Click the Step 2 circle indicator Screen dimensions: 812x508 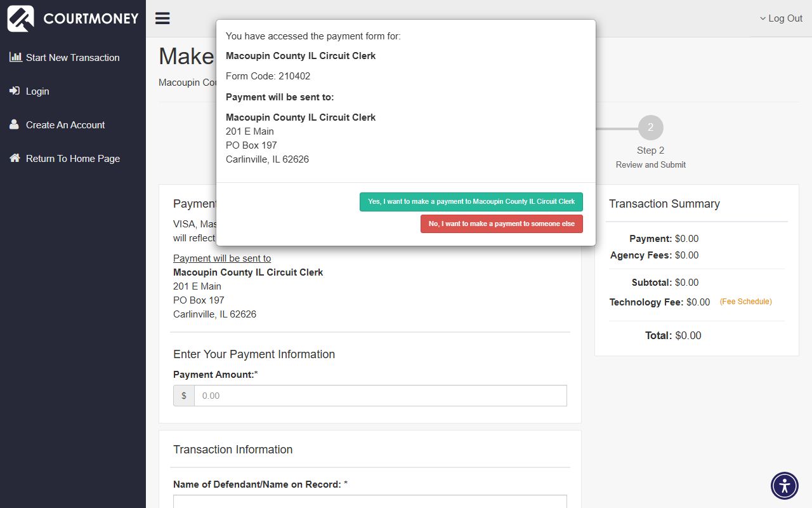point(651,128)
